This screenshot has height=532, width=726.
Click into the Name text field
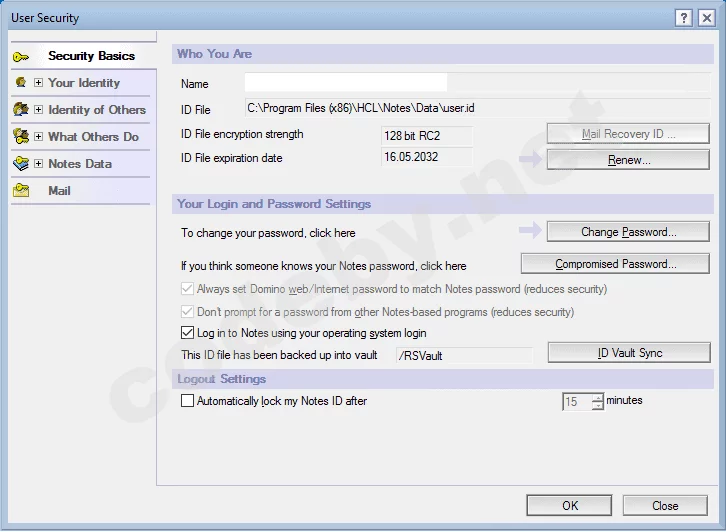pos(345,83)
